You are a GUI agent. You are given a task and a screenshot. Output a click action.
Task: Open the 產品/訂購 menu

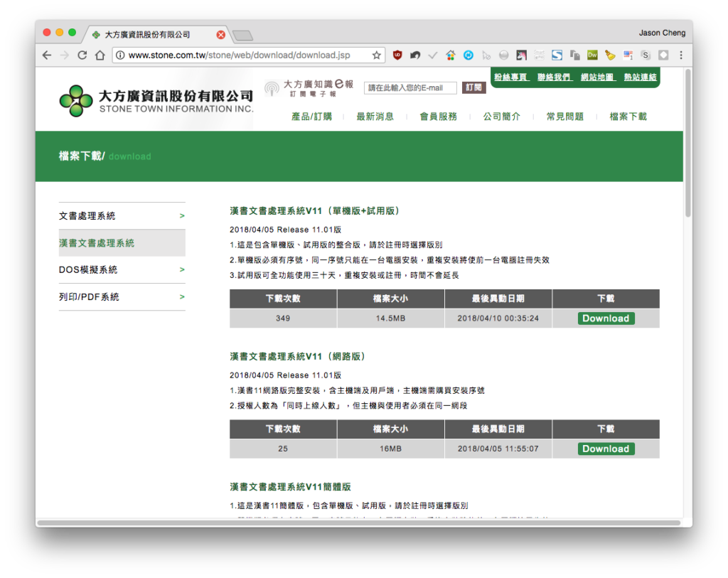(311, 117)
